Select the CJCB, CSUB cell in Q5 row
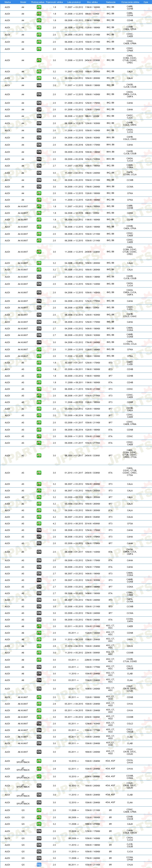Image resolution: width=152 pixels, height=868 pixels. coord(130,845)
